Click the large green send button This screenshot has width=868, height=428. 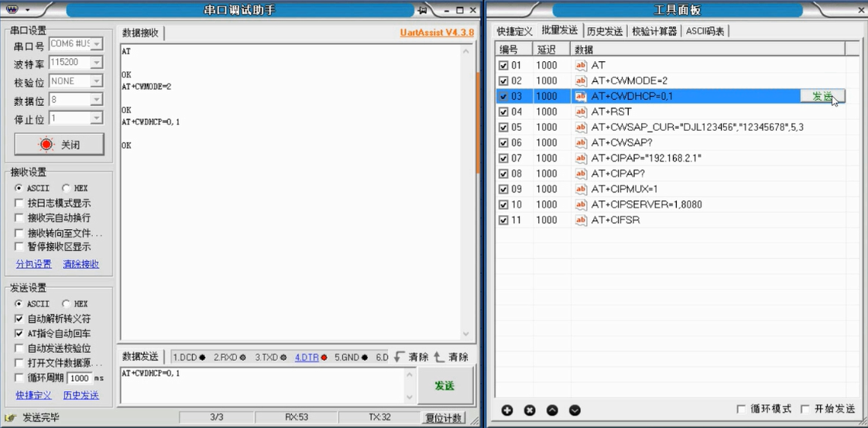tap(446, 385)
